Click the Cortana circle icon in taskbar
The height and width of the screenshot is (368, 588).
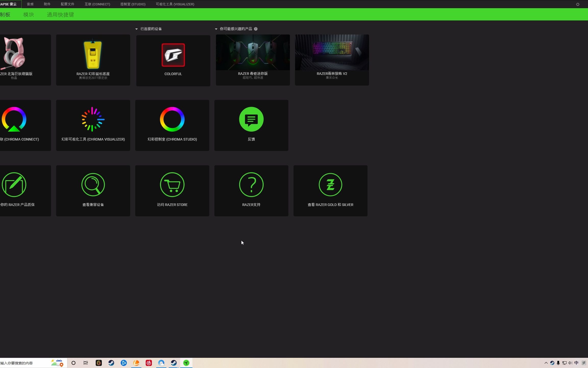point(73,363)
